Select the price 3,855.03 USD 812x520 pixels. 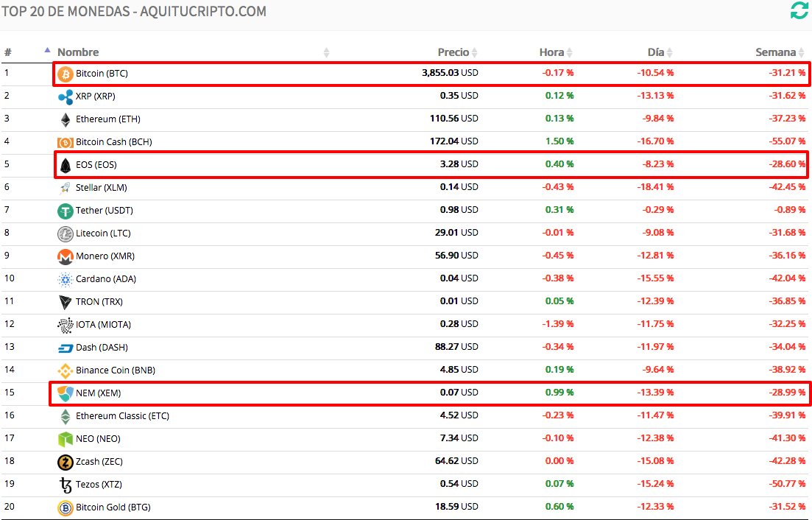pos(450,73)
